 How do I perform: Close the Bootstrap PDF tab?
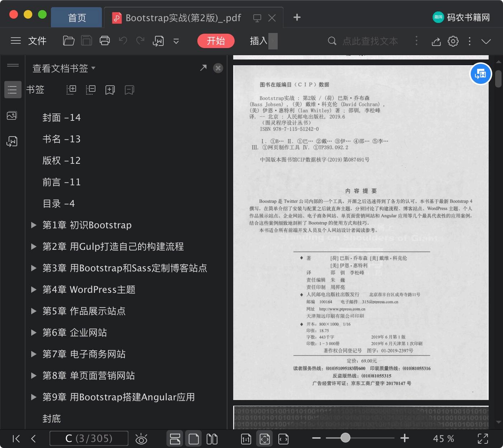272,18
